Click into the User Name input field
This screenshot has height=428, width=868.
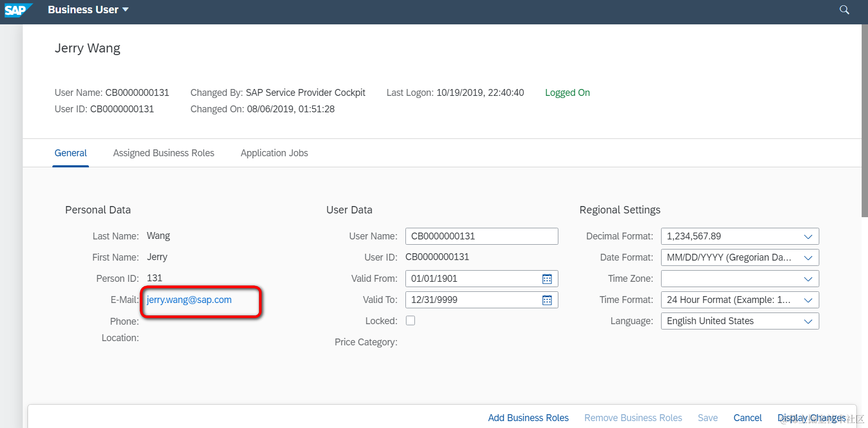point(482,236)
